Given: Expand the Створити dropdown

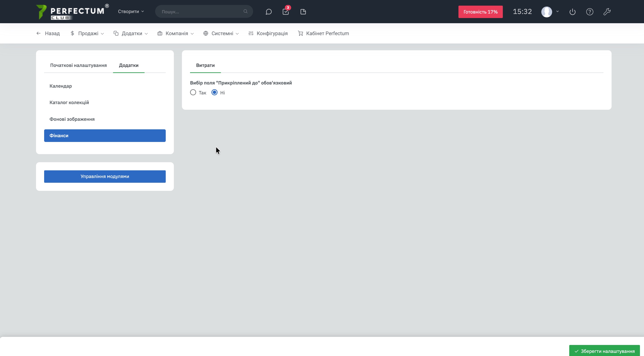Looking at the screenshot, I should [131, 11].
